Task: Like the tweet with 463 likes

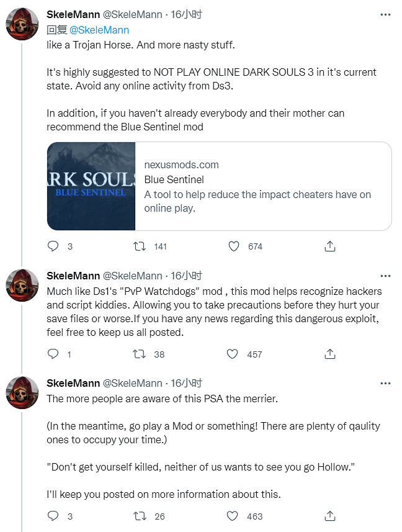Action: (233, 516)
